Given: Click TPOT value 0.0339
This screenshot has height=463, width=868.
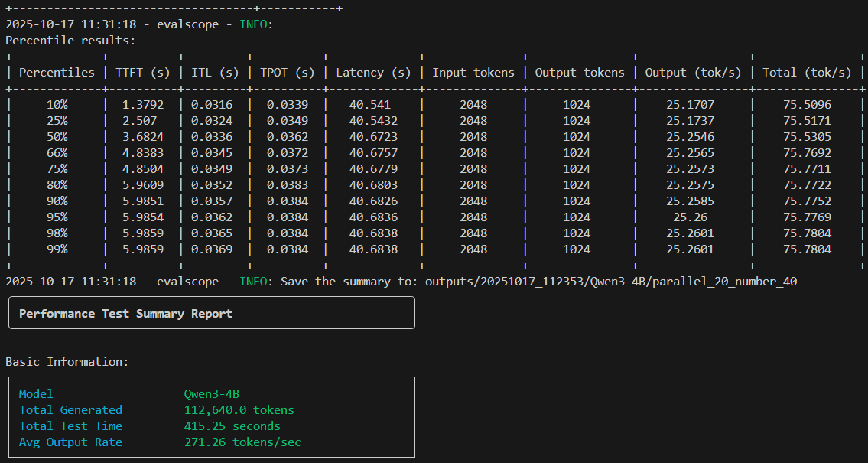Looking at the screenshot, I should 288,105.
